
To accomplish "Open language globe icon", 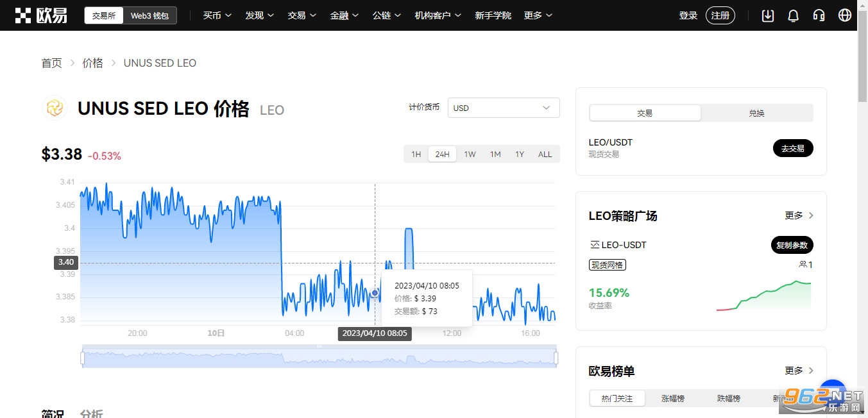I will click(844, 15).
